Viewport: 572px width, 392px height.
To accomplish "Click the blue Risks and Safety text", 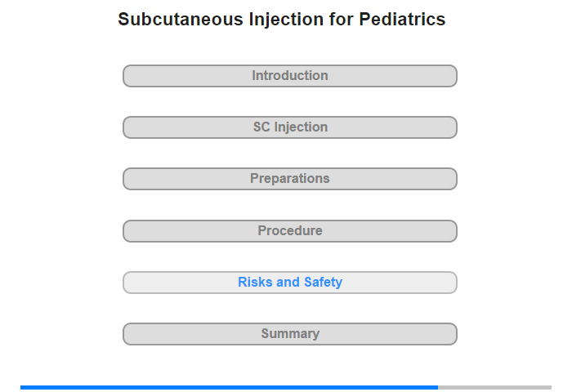I will [290, 283].
